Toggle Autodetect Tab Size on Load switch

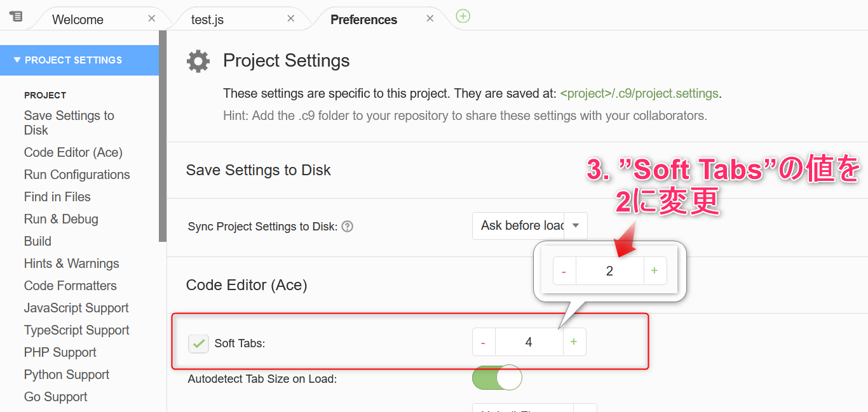pyautogui.click(x=497, y=378)
